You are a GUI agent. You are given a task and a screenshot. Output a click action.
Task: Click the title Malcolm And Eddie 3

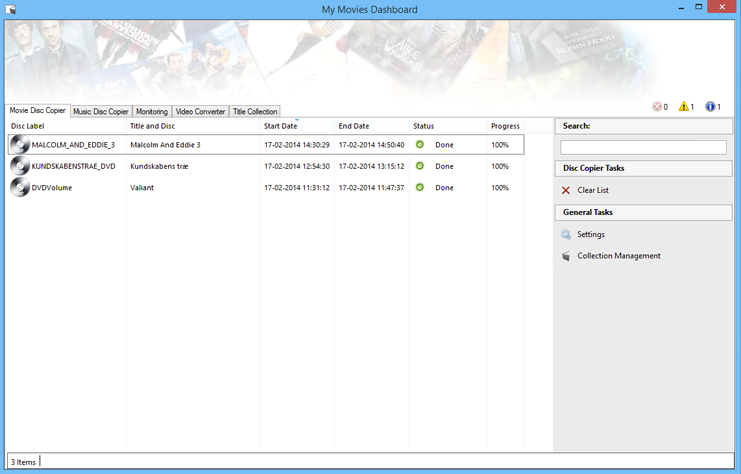pos(165,145)
